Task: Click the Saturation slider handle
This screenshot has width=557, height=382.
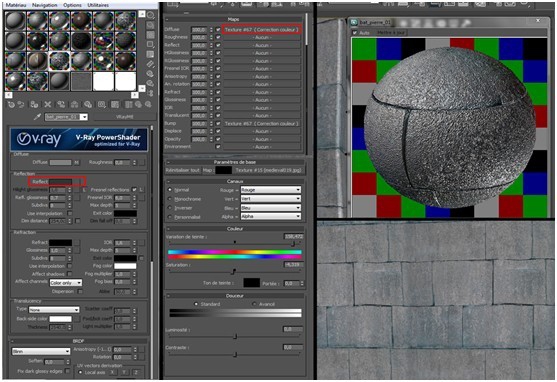Action: 233,271
